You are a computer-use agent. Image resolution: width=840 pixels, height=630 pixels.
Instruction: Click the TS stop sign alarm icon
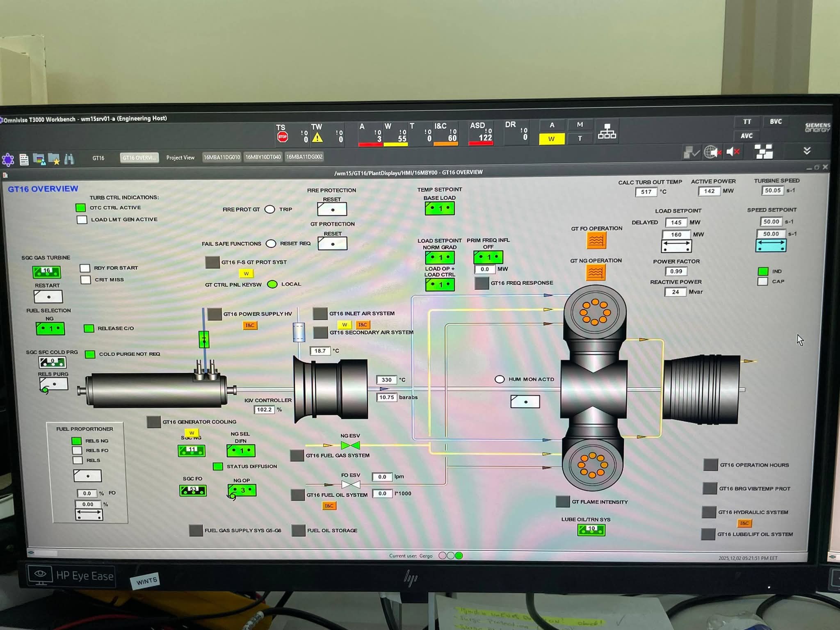(282, 137)
